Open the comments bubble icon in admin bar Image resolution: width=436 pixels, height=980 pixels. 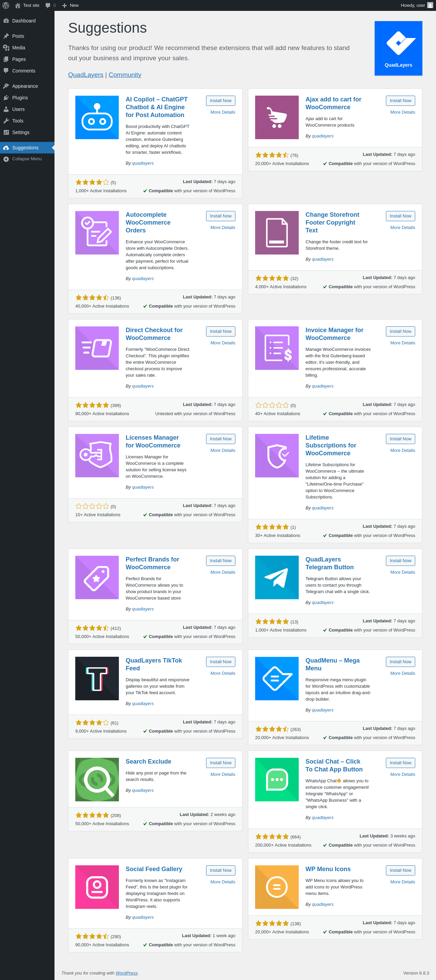[x=48, y=5]
